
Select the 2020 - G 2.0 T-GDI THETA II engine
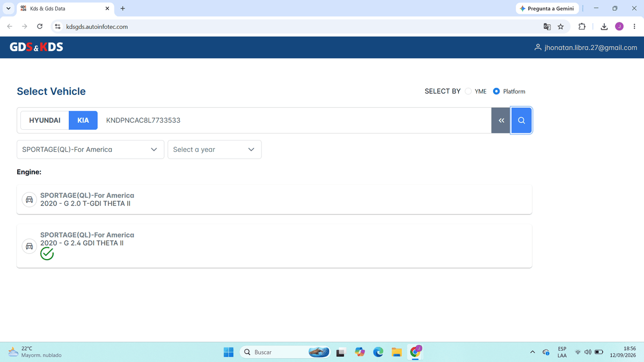tap(274, 200)
